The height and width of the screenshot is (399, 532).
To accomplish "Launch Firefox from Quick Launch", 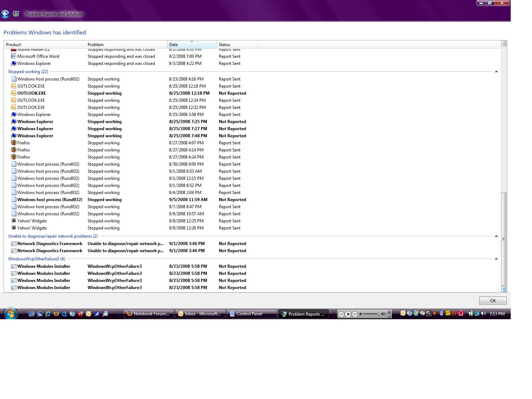I will tap(56, 314).
